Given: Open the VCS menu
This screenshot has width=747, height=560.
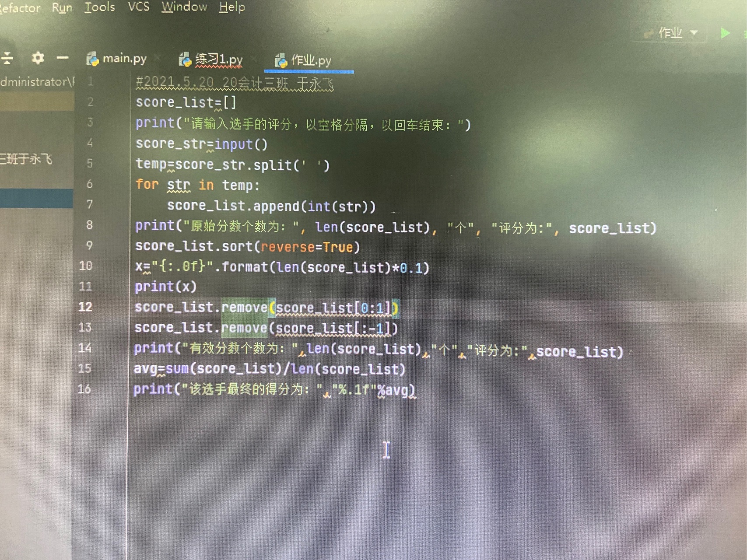Looking at the screenshot, I should point(138,7).
